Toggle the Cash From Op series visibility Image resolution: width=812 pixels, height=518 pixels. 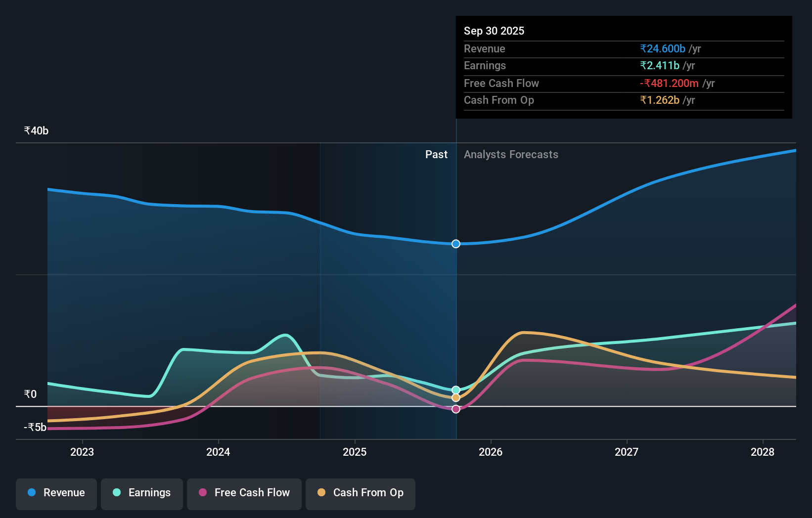click(361, 493)
